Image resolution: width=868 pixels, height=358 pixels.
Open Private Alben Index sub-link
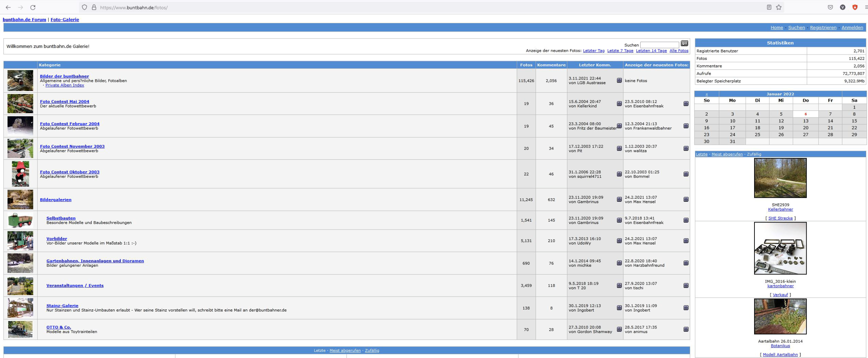tap(65, 85)
